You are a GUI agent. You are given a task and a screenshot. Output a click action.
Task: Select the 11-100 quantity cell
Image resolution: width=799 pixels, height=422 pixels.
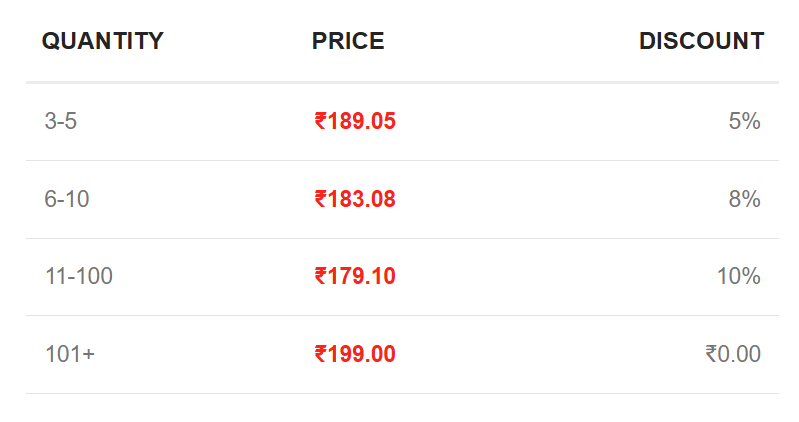point(79,276)
